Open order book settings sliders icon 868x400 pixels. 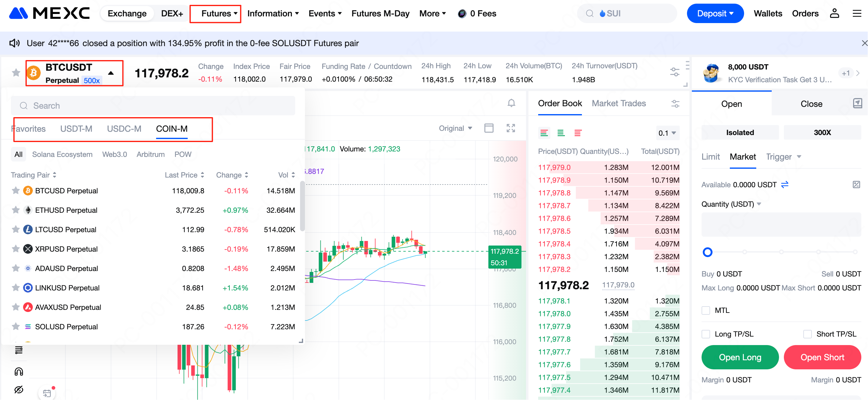coord(675,104)
